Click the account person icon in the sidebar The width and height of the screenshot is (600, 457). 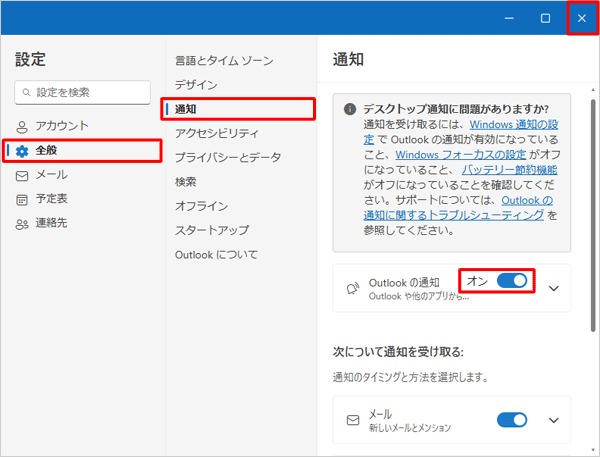pyautogui.click(x=22, y=127)
